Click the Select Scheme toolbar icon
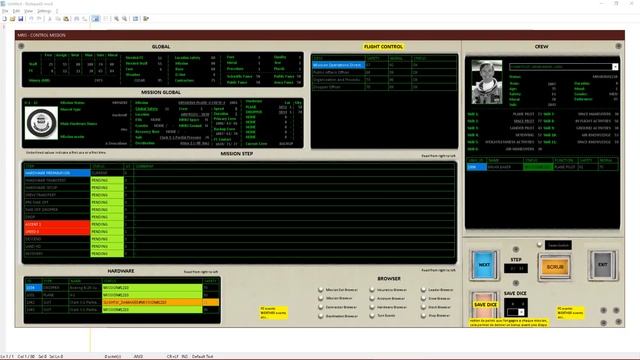The height and width of the screenshot is (360, 640). pyautogui.click(x=136, y=19)
